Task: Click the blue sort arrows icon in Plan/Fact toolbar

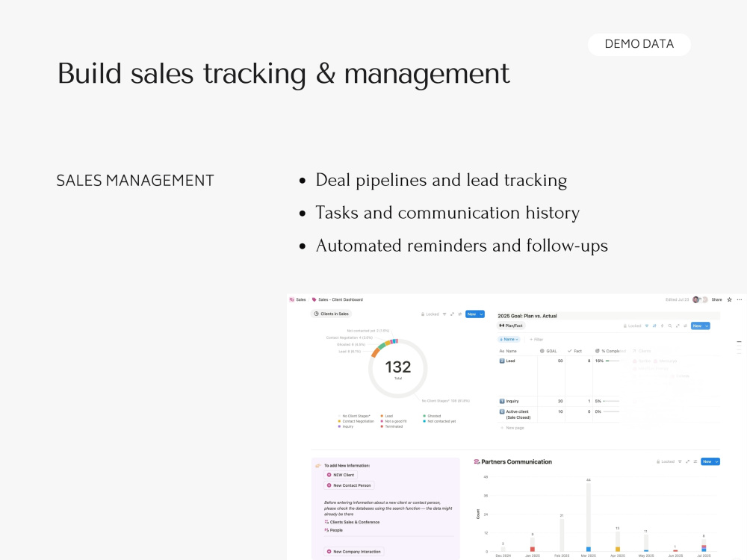Action: tap(654, 326)
